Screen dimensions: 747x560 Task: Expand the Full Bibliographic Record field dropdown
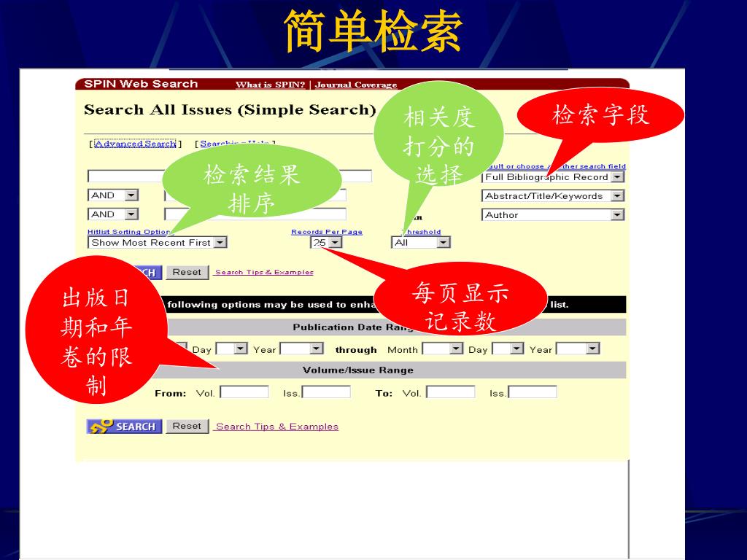(x=553, y=177)
